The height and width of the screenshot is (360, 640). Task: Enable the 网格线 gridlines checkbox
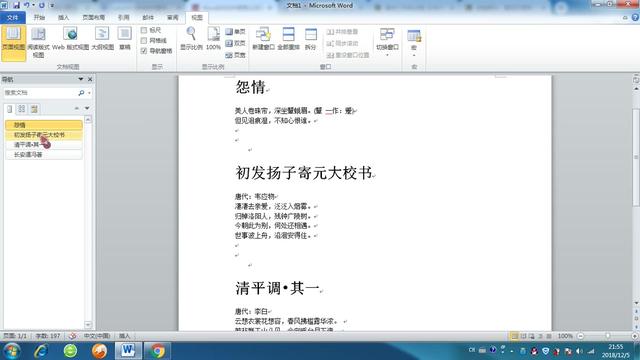click(x=144, y=40)
